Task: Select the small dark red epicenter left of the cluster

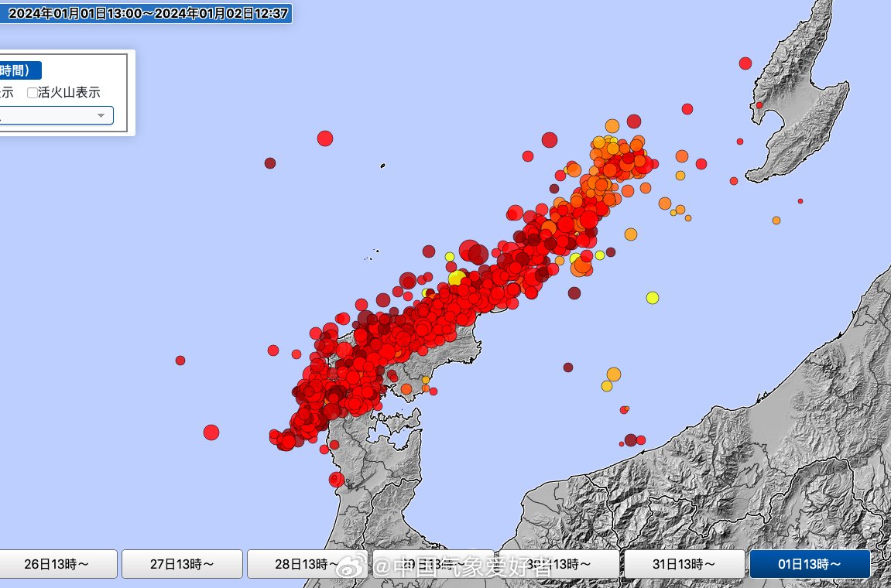Action: [x=180, y=361]
